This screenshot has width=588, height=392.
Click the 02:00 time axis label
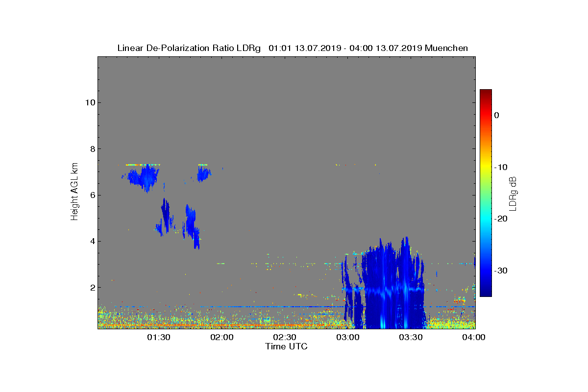pos(222,337)
